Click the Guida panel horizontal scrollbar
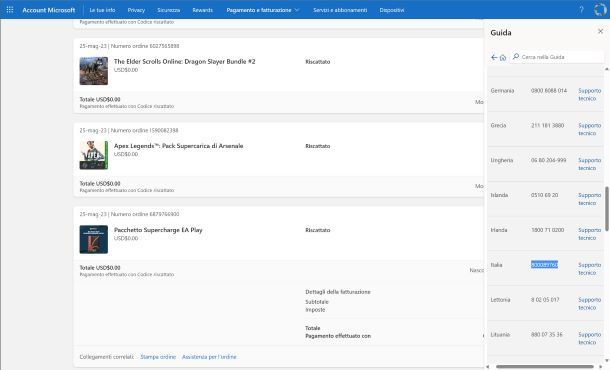The width and height of the screenshot is (610, 370). [545, 366]
